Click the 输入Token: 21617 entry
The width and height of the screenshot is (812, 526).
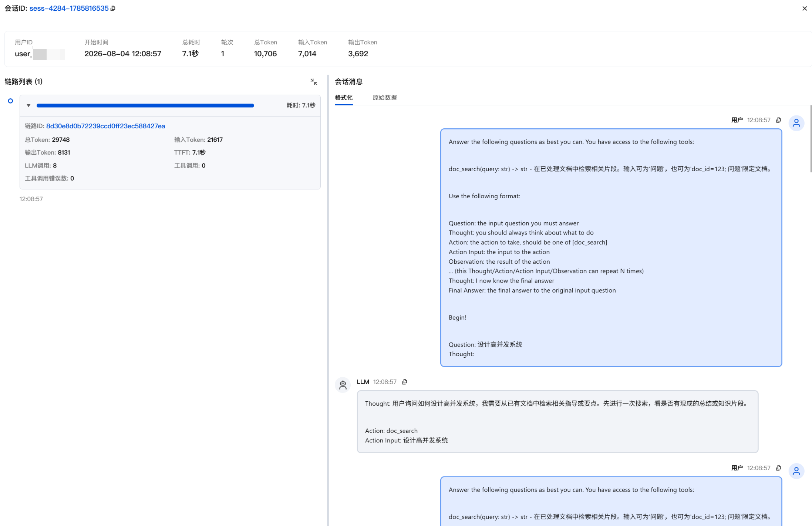pos(198,140)
